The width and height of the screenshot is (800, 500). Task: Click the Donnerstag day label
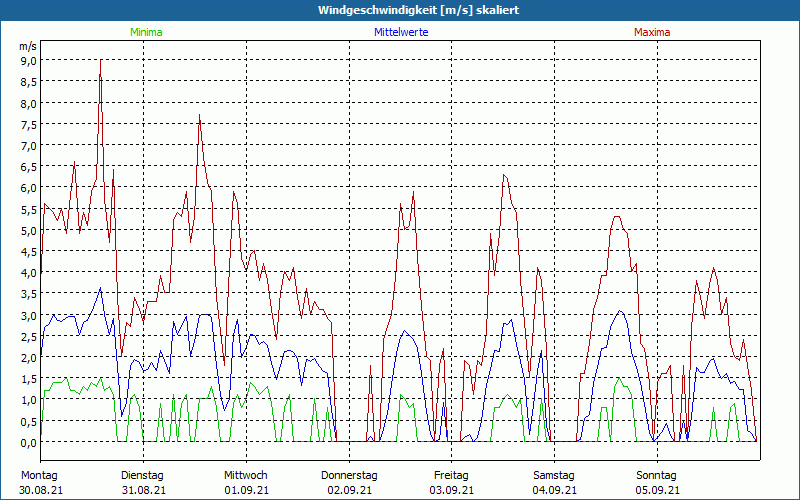[x=349, y=476]
